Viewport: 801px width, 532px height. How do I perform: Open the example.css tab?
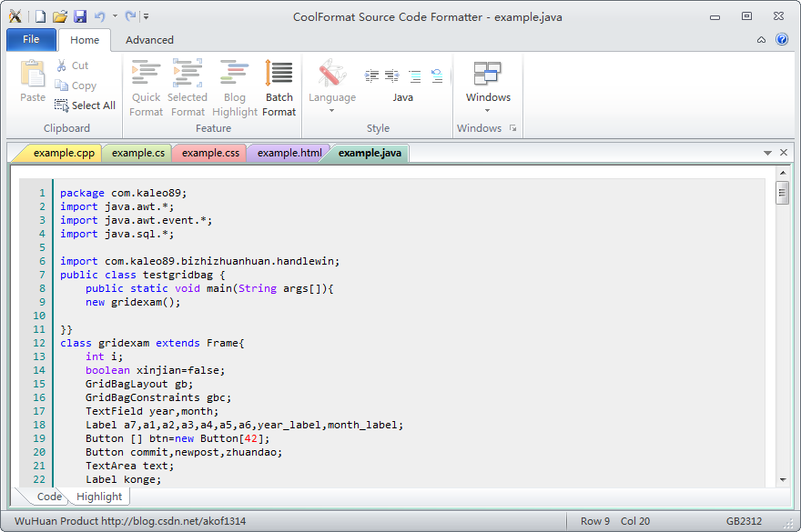[x=208, y=153]
